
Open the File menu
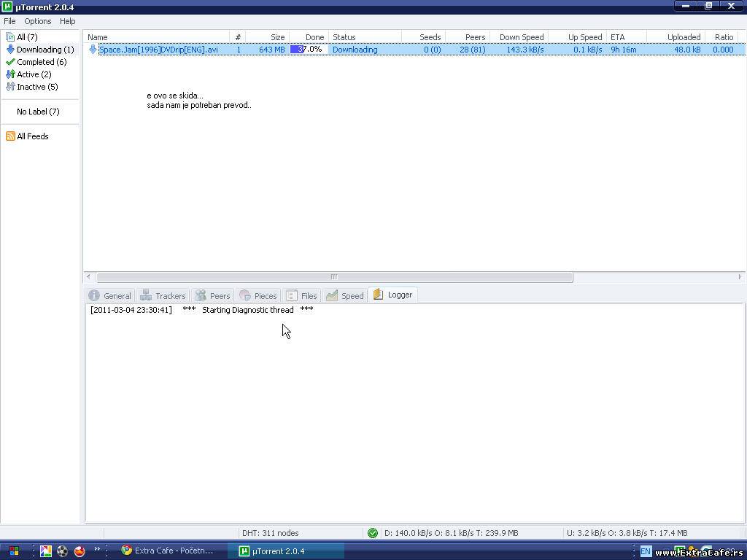(x=9, y=21)
